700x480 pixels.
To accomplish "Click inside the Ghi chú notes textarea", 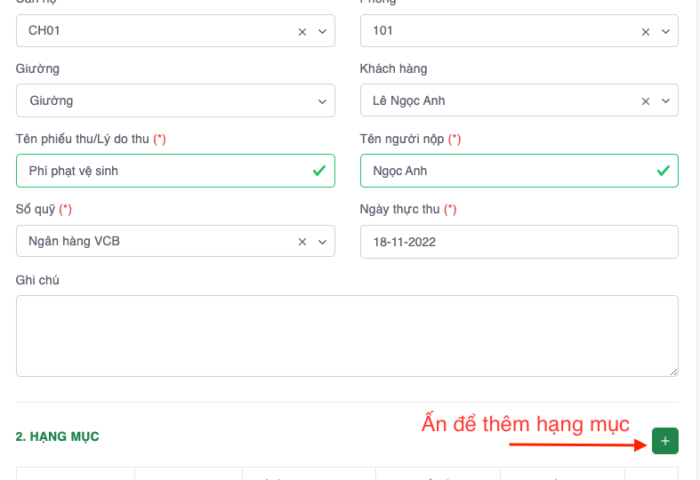I will 347,336.
